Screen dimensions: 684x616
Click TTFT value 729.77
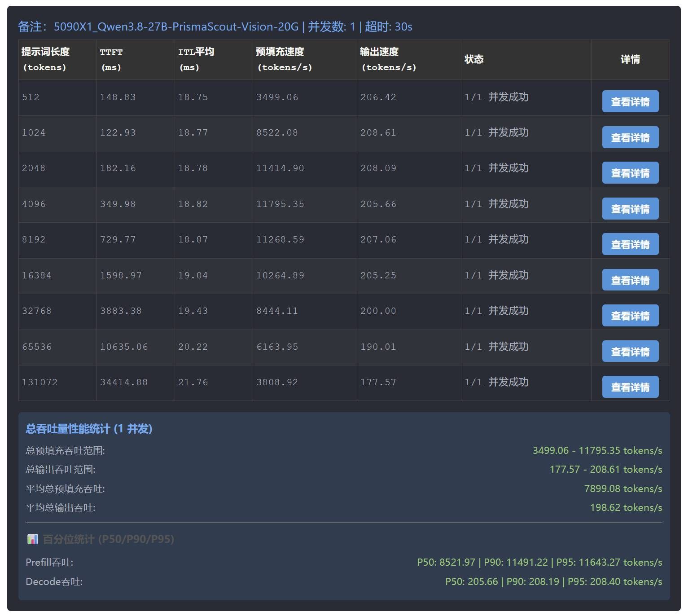(x=118, y=239)
